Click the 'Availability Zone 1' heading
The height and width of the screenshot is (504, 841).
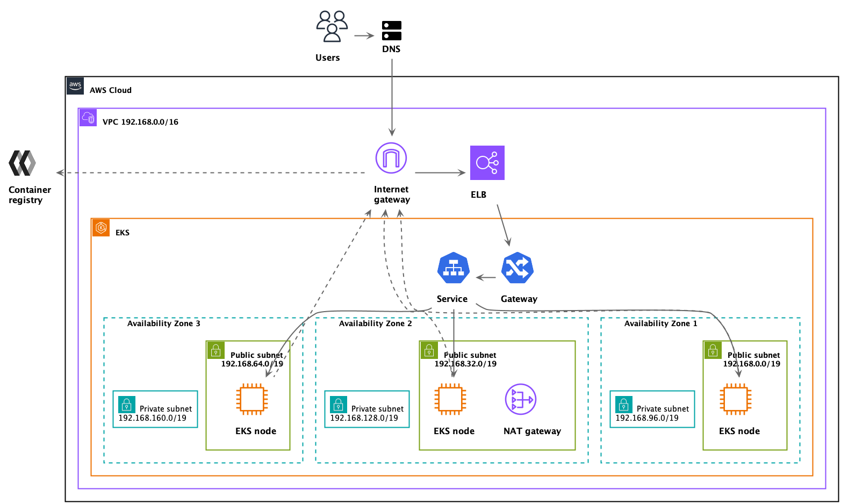(x=661, y=323)
